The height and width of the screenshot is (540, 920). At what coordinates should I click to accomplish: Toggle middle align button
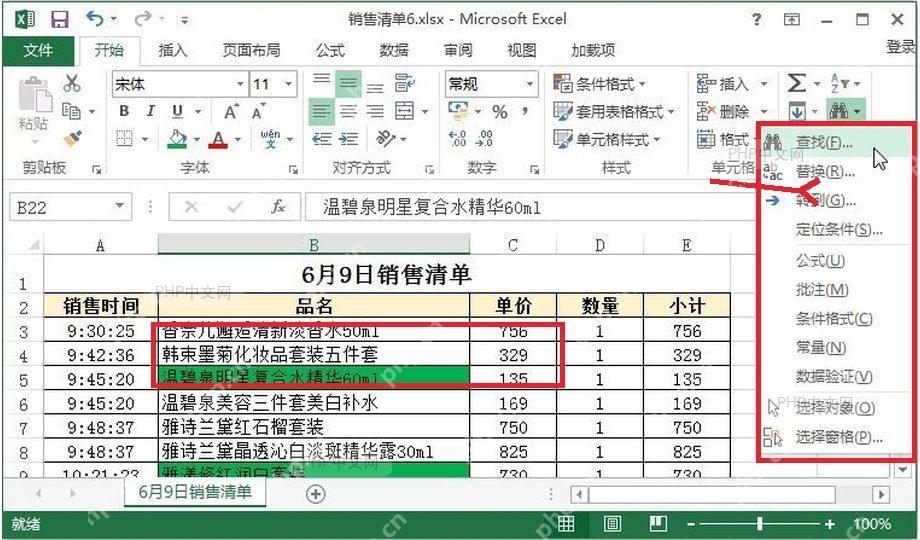pos(349,83)
